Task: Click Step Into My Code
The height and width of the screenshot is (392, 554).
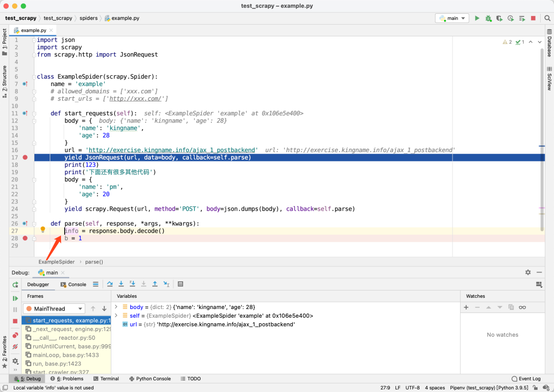Action: click(x=132, y=284)
